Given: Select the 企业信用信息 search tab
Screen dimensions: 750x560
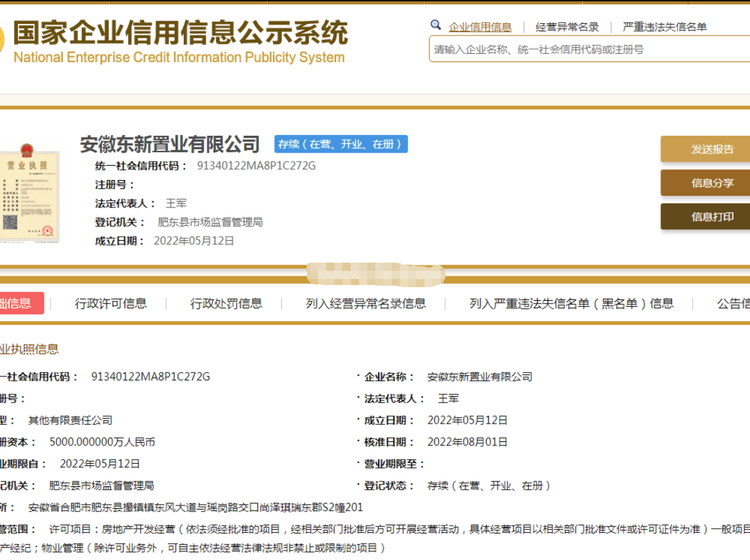Looking at the screenshot, I should [x=480, y=27].
